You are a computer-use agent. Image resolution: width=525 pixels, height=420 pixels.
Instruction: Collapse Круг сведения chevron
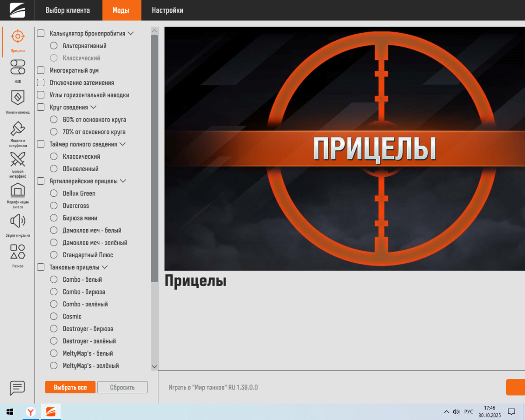point(93,107)
